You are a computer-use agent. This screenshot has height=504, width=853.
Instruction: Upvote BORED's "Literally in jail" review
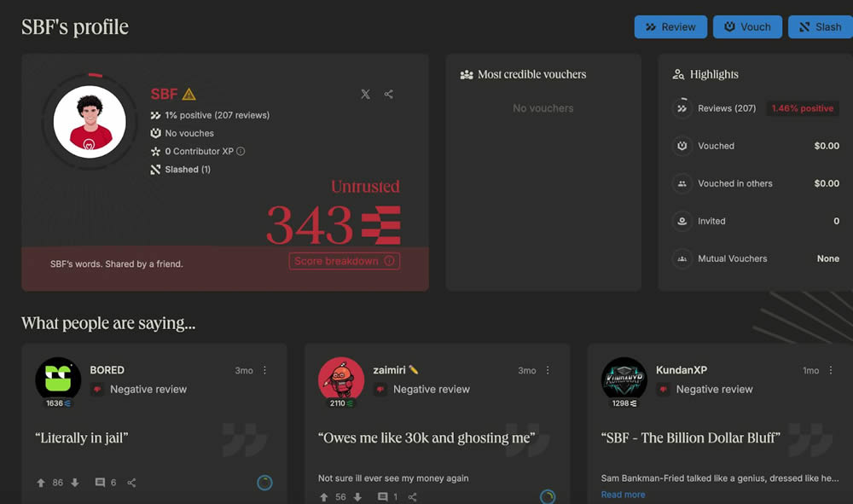(x=41, y=483)
